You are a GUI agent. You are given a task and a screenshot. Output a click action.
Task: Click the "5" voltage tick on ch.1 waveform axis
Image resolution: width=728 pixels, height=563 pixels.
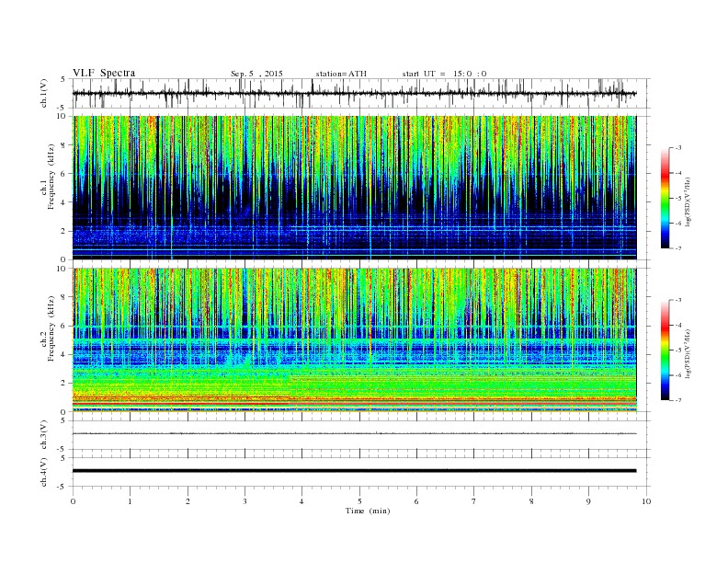click(x=64, y=79)
